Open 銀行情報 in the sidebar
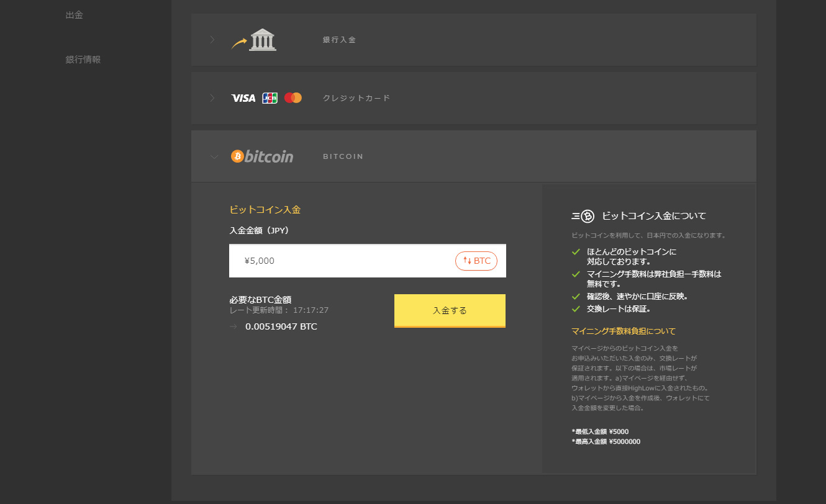The image size is (826, 504). coord(83,60)
